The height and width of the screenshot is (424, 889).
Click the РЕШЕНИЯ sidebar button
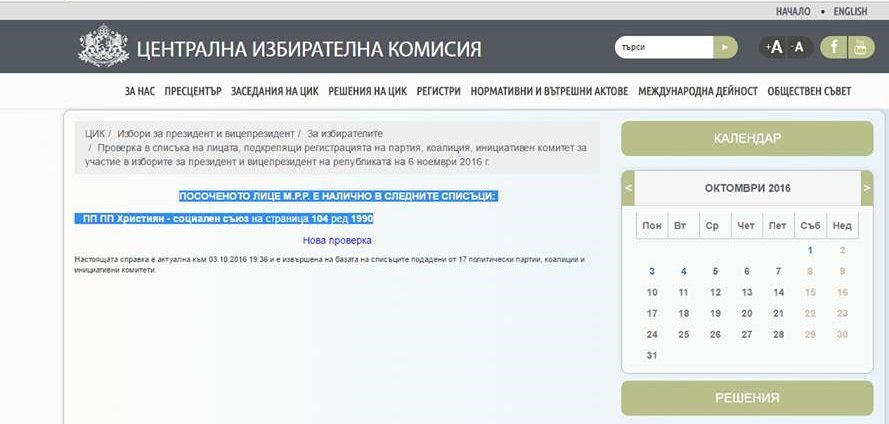[x=747, y=398]
